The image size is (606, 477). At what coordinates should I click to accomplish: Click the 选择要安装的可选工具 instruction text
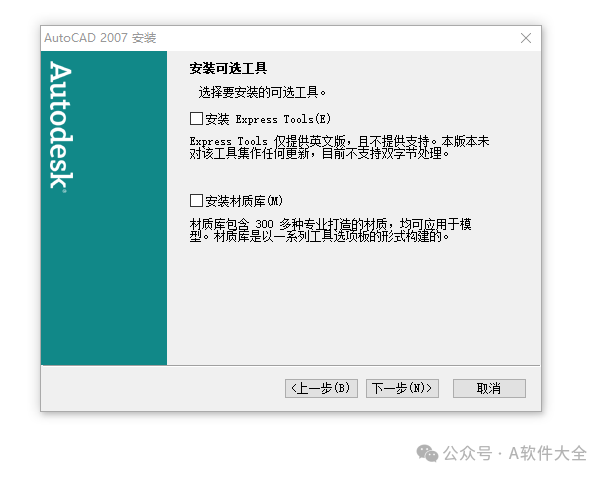(x=262, y=92)
